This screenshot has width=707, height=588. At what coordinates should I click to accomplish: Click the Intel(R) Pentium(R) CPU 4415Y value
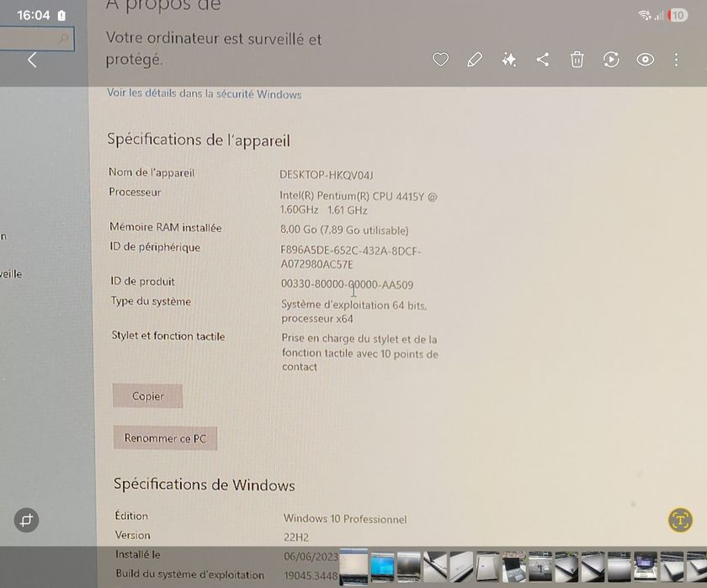(359, 204)
